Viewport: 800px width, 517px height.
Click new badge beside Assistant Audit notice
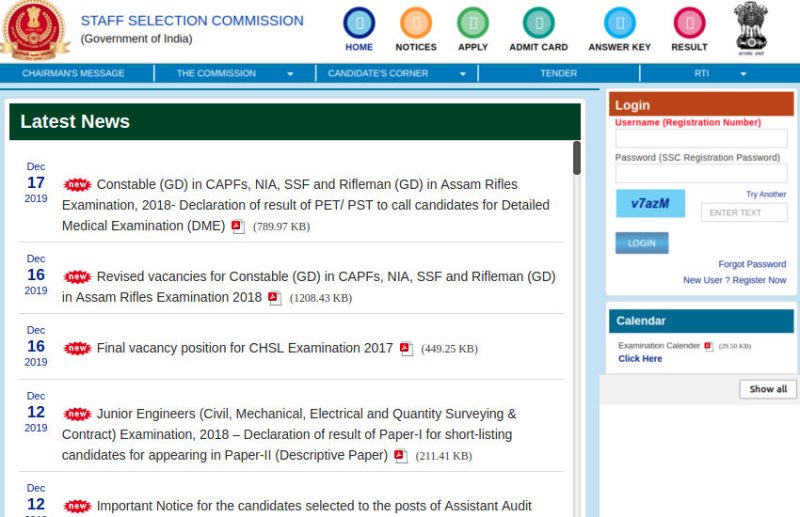click(77, 506)
